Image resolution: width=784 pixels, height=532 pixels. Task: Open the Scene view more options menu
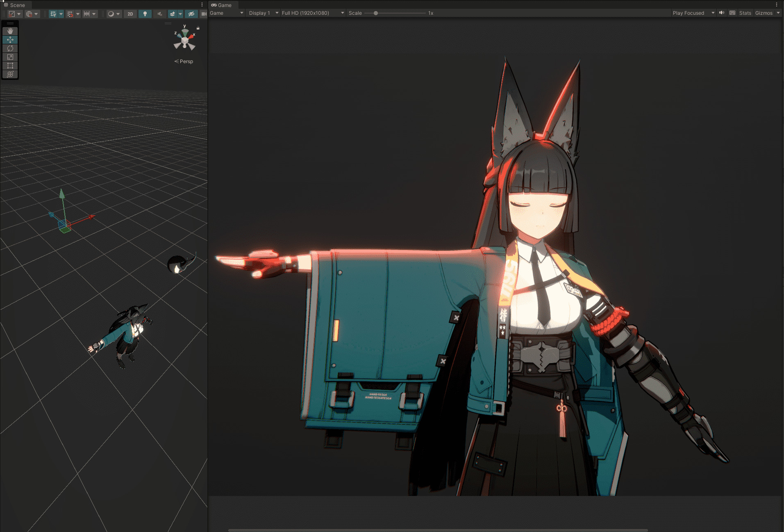pos(202,5)
